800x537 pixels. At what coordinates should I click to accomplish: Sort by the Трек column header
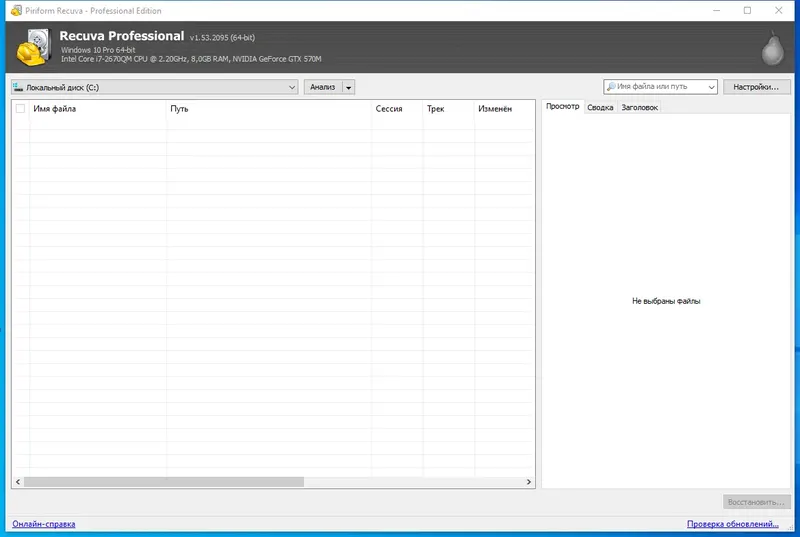pyautogui.click(x=448, y=109)
